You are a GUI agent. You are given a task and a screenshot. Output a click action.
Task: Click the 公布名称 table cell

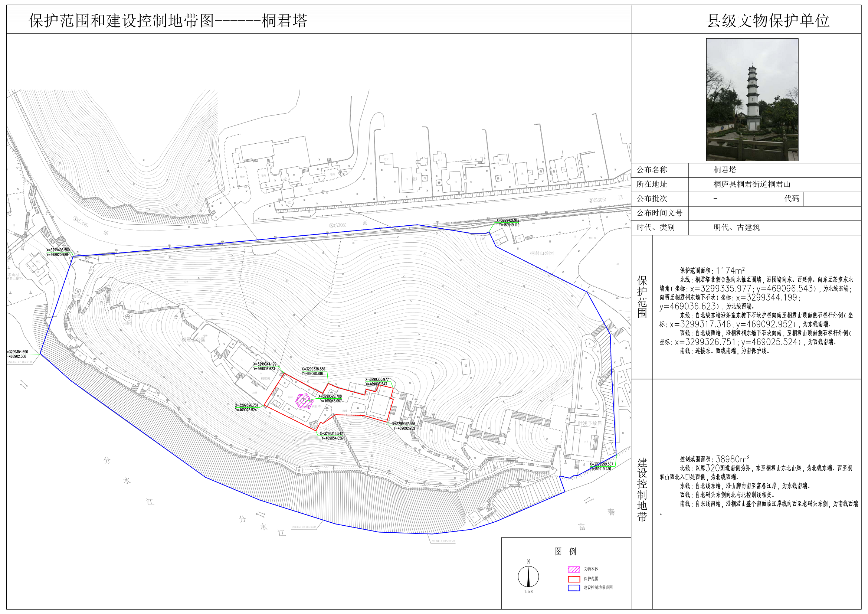coord(652,170)
